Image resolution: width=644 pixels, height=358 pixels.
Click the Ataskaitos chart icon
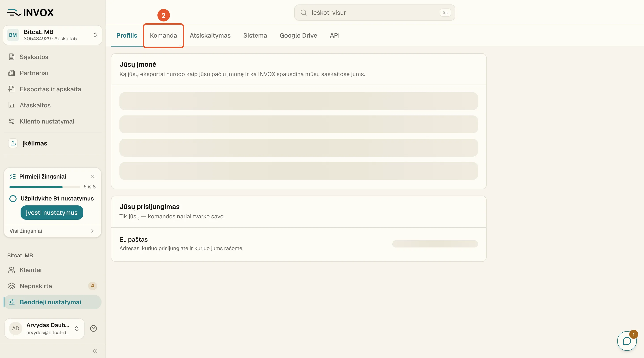[x=11, y=105]
